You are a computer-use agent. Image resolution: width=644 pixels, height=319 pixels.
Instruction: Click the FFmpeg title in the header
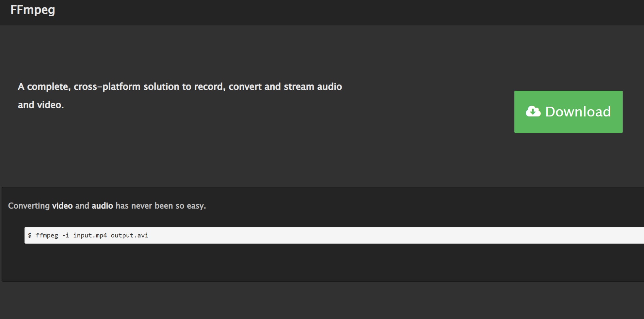pos(33,10)
